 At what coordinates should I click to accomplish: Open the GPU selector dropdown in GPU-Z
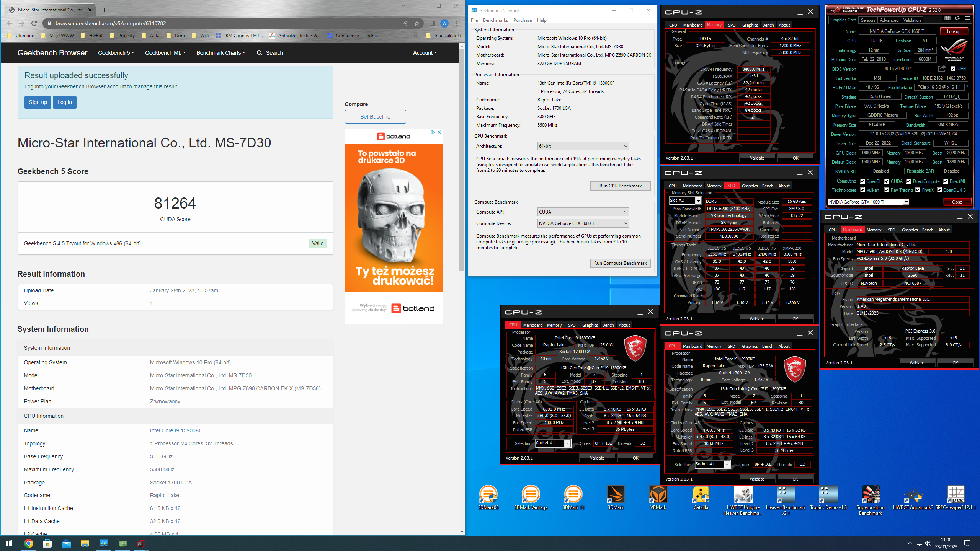point(868,202)
